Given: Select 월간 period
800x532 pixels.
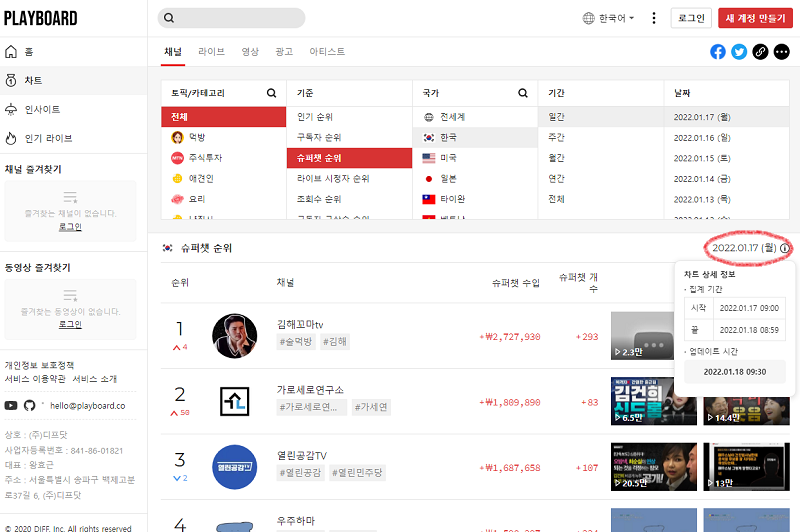Looking at the screenshot, I should pos(601,158).
